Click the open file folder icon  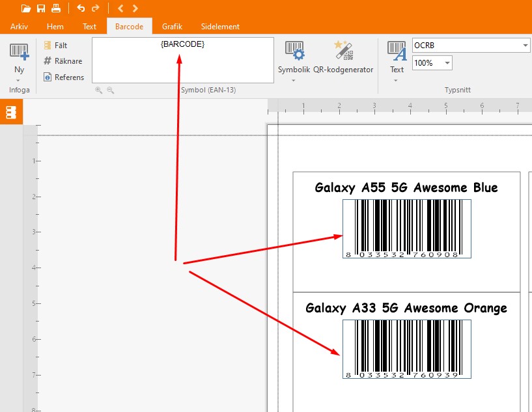(x=26, y=8)
